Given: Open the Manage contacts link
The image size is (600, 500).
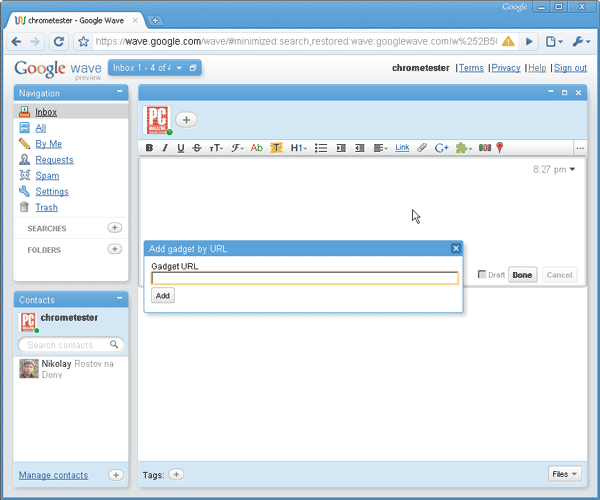Looking at the screenshot, I should [54, 475].
